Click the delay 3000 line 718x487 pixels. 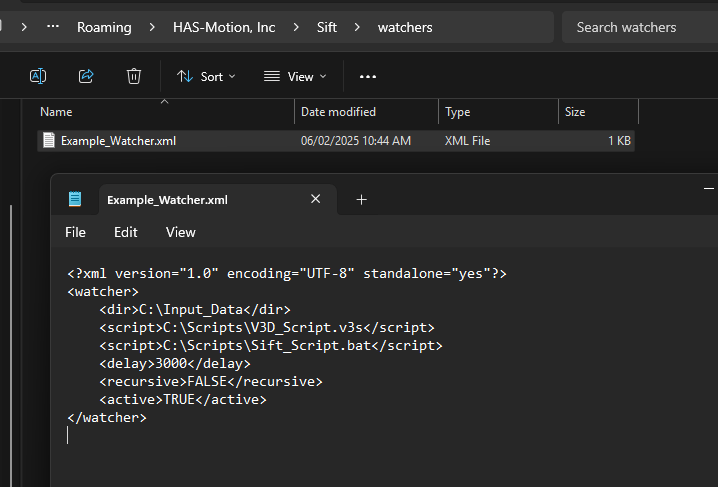pyautogui.click(x=175, y=364)
